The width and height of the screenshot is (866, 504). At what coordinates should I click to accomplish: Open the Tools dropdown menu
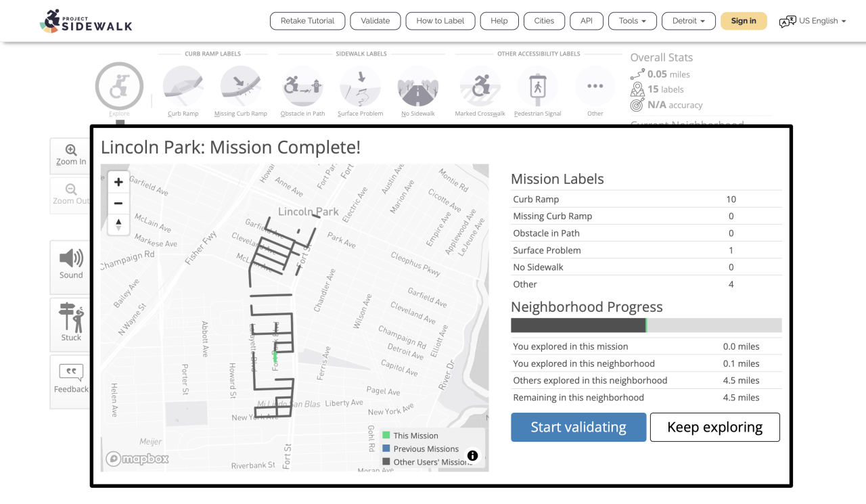tap(633, 21)
